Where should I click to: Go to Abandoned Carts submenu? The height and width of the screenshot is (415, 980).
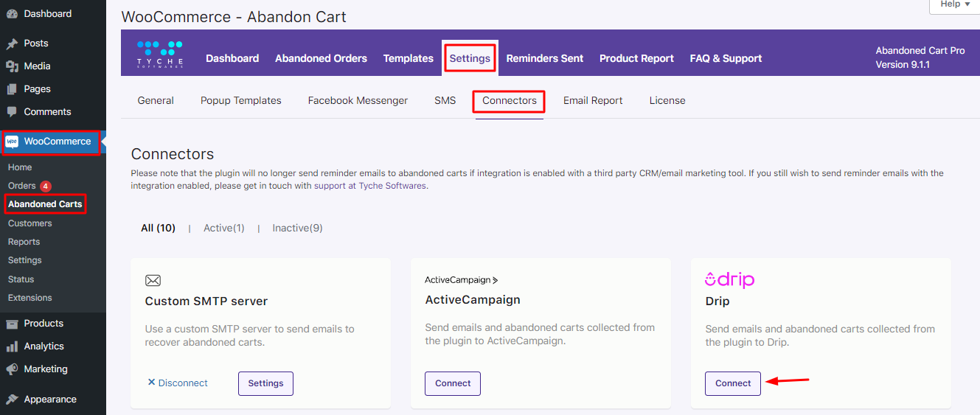(x=45, y=204)
